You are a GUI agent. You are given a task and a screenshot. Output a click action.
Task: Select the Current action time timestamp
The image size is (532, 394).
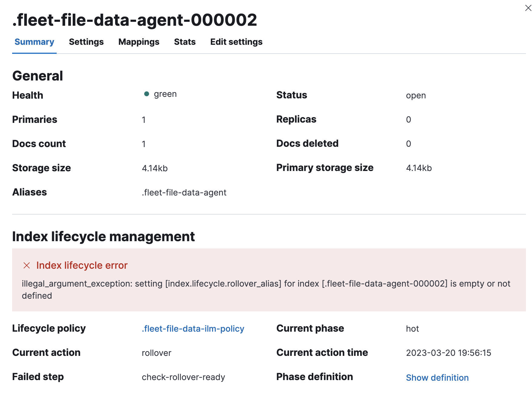click(x=449, y=353)
